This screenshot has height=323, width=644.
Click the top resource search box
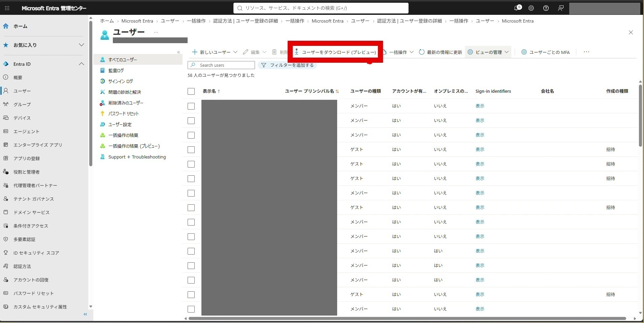321,8
